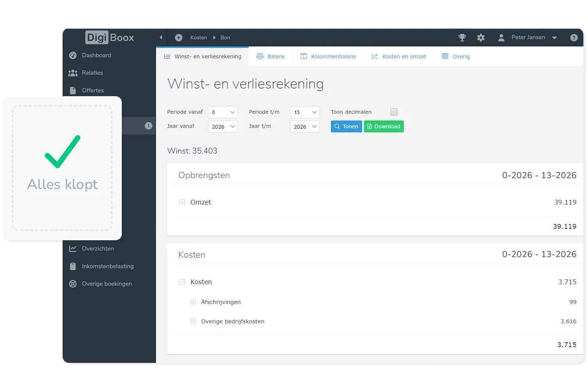Switch to the Balans tab

tap(270, 56)
